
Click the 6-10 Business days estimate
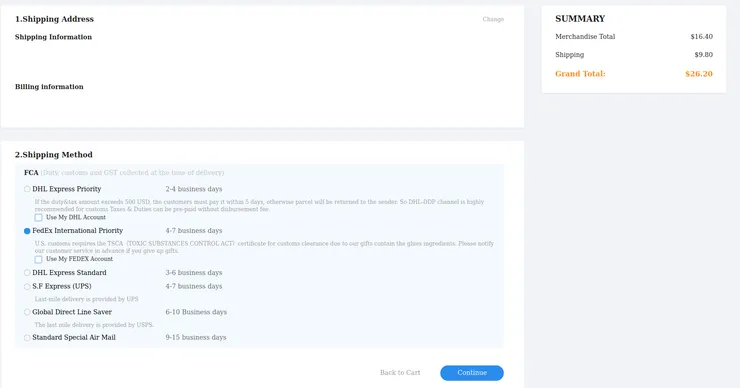(x=196, y=312)
